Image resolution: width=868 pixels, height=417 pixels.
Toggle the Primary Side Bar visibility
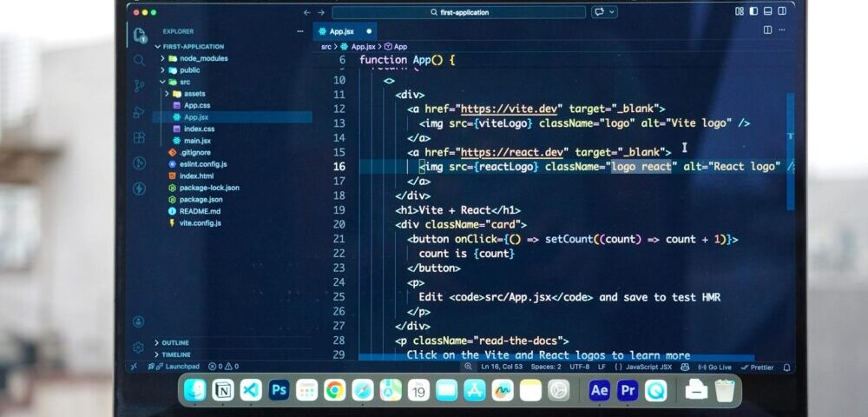pos(753,11)
